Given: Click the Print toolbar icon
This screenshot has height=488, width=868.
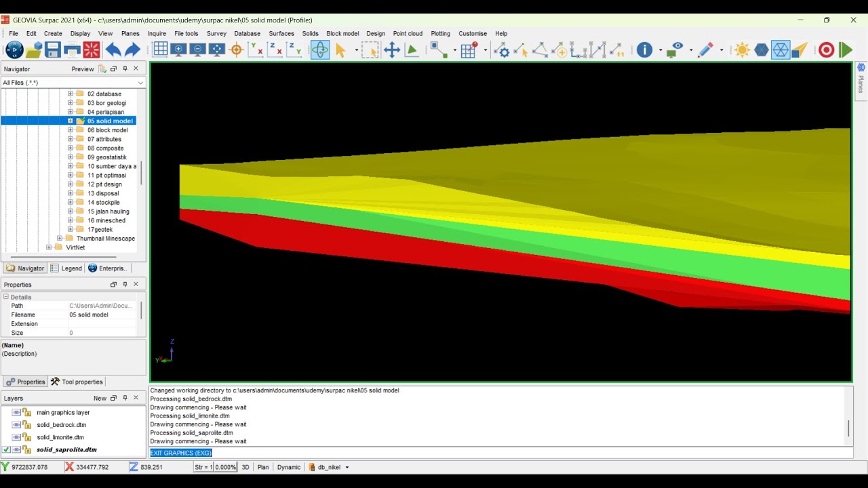Looking at the screenshot, I should click(x=72, y=49).
